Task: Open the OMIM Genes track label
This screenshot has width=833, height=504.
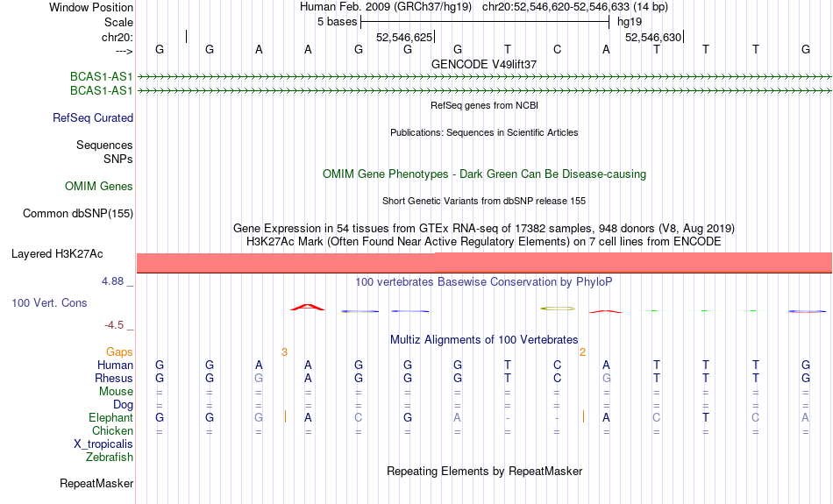Action: pyautogui.click(x=98, y=187)
